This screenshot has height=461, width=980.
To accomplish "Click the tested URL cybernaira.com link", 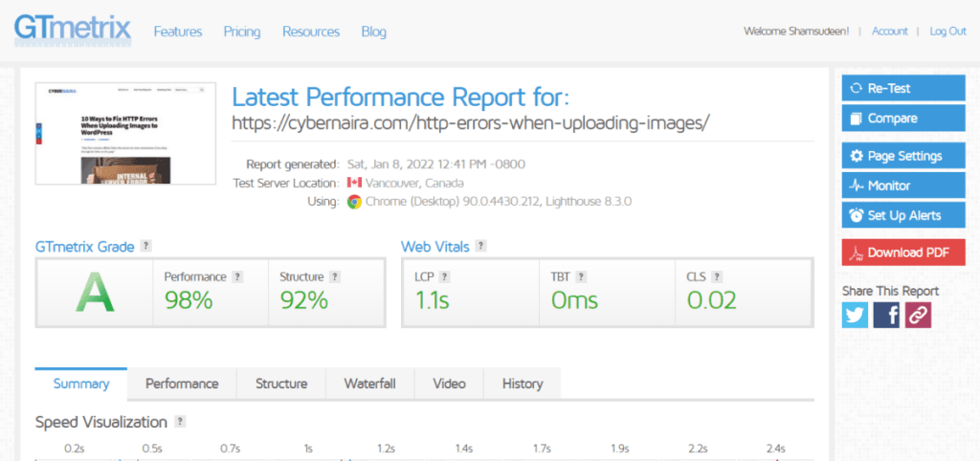I will click(471, 122).
